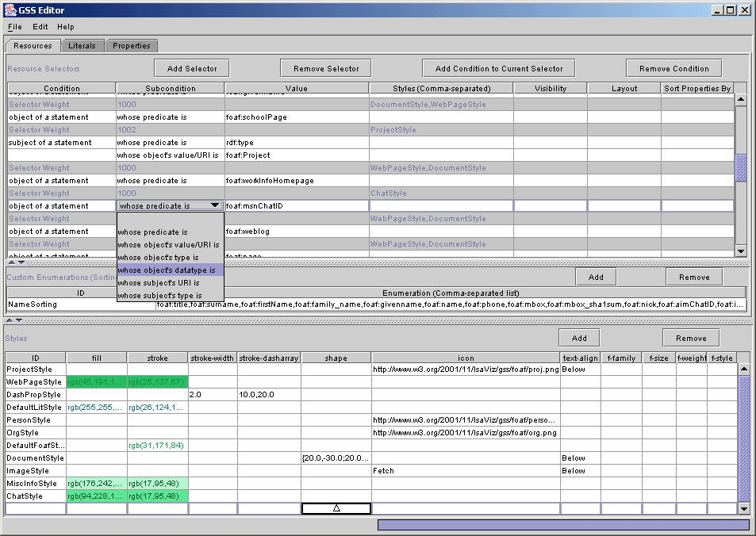This screenshot has height=536, width=756.
Task: Select the WebPageStyle stroke color cell
Action: pos(157,382)
